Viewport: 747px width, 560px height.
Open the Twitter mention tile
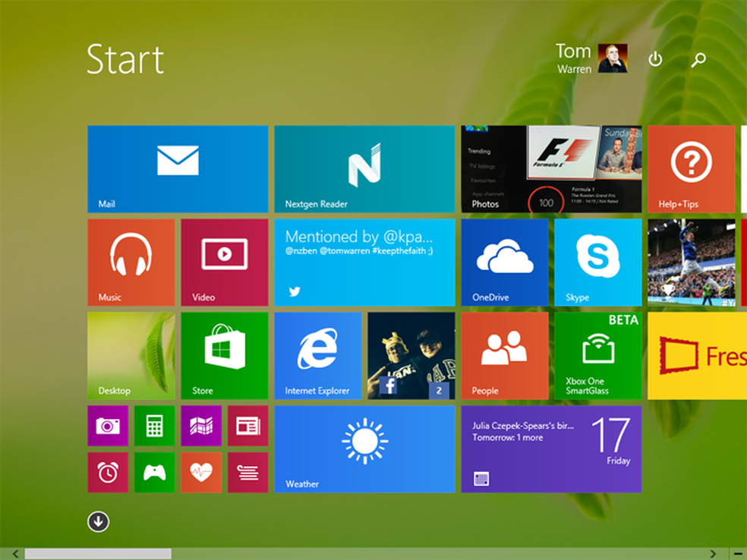364,263
